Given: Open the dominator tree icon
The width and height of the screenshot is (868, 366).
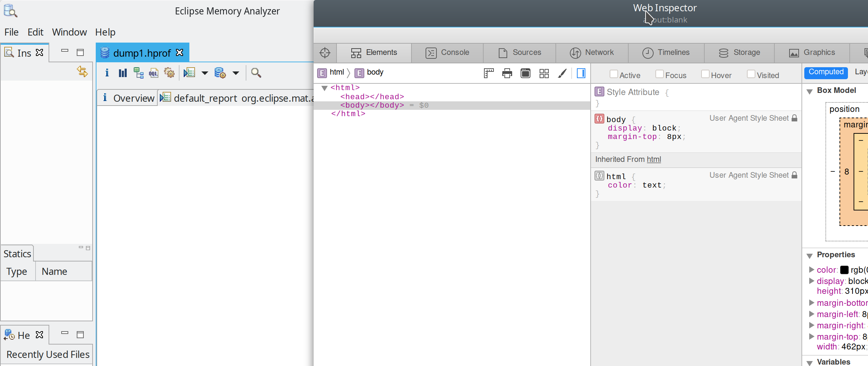Looking at the screenshot, I should point(139,73).
